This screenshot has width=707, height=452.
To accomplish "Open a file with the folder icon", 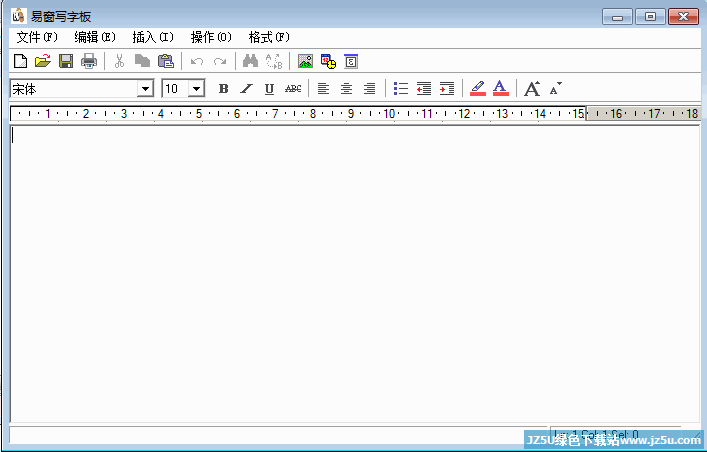I will click(43, 61).
